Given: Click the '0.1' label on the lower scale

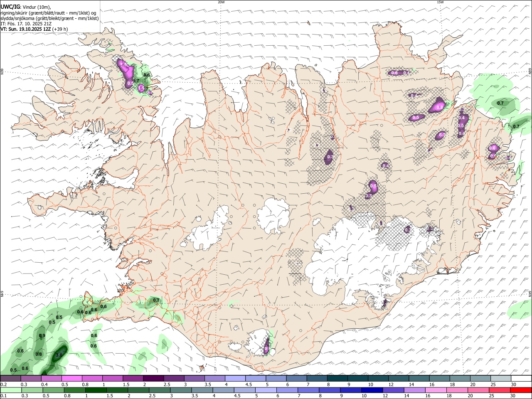Looking at the screenshot, I should click(x=3, y=396).
